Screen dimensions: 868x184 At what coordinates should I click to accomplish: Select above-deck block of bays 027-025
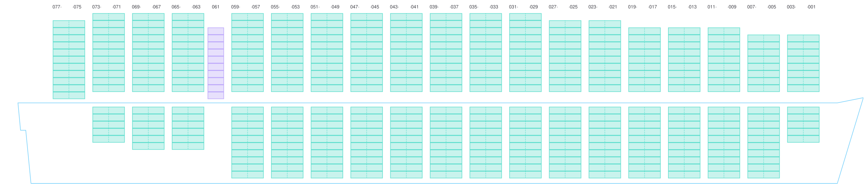pos(565,56)
